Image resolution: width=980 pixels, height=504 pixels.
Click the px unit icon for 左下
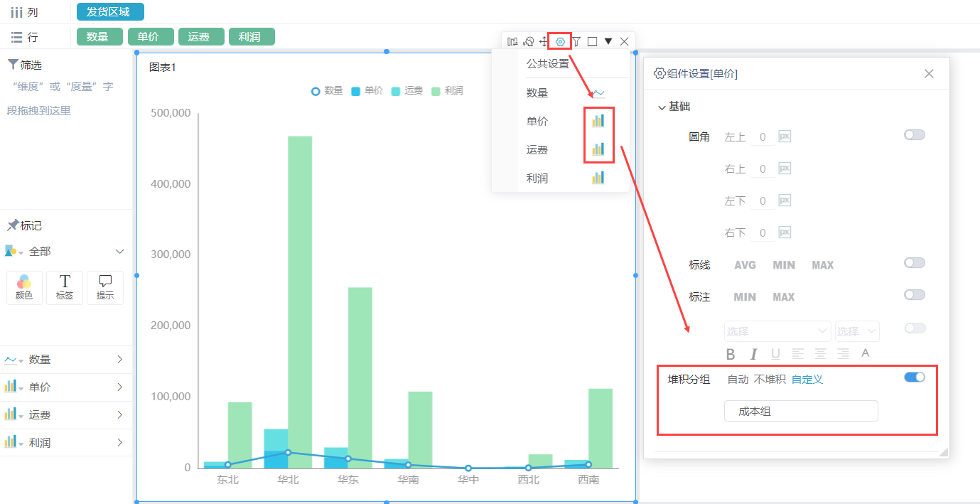click(x=785, y=200)
